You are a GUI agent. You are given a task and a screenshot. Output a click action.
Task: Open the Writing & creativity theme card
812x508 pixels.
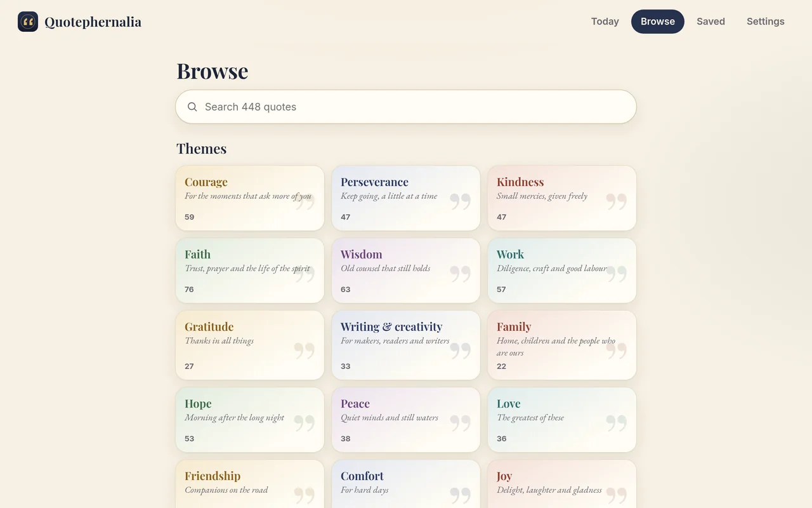click(x=406, y=345)
